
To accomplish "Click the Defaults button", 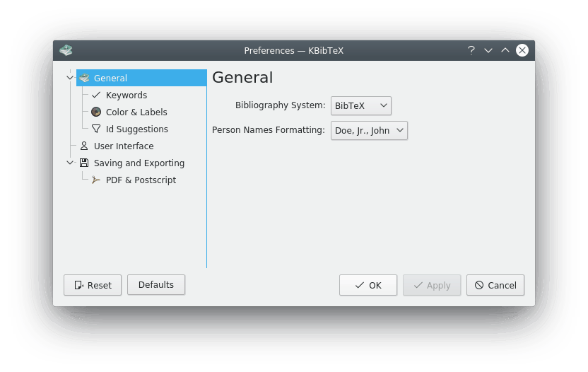I will pyautogui.click(x=156, y=285).
